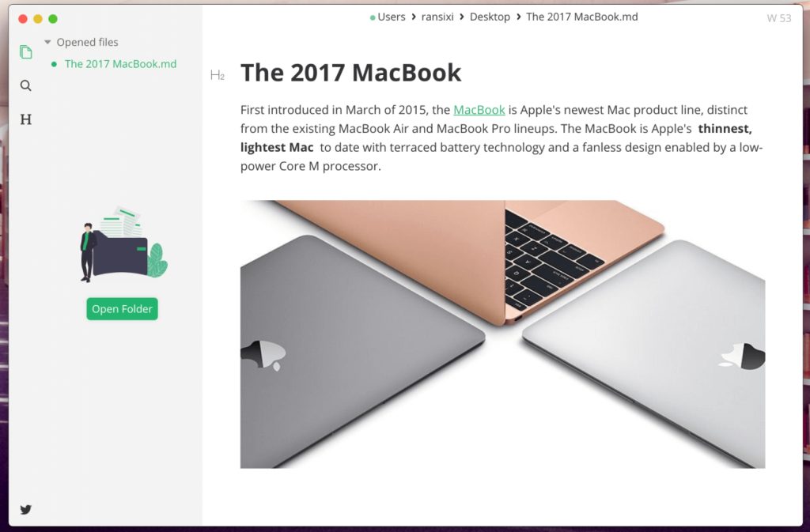Image resolution: width=810 pixels, height=532 pixels.
Task: Open the search icon in sidebar
Action: (26, 85)
